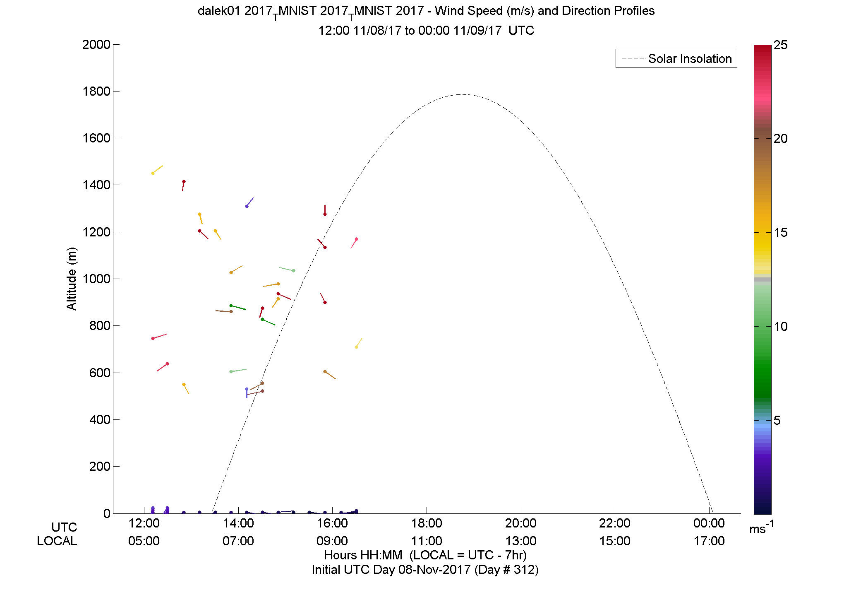This screenshot has width=868, height=590.
Task: Click the 2000 altitude tick label
Action: (96, 44)
